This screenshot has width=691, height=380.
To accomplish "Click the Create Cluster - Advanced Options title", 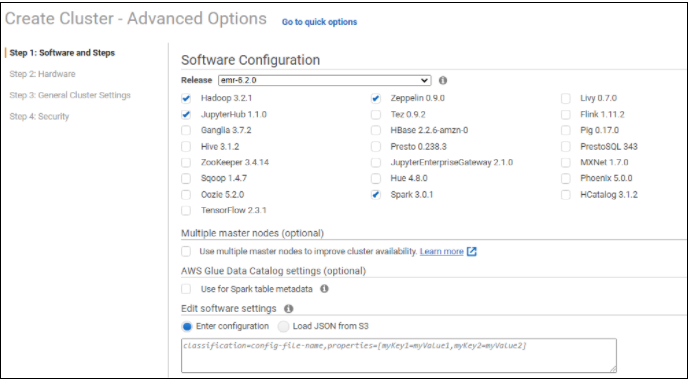I will [x=136, y=19].
